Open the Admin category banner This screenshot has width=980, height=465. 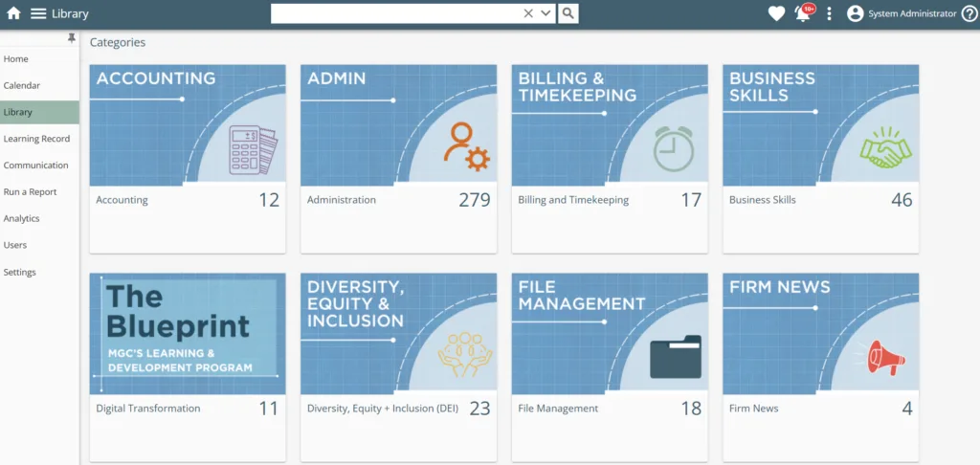(399, 125)
